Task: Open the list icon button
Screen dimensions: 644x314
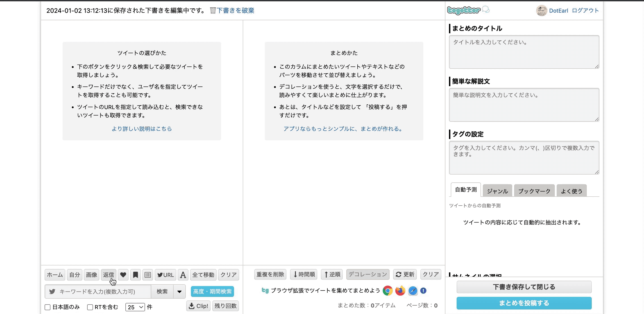Action: [x=147, y=275]
